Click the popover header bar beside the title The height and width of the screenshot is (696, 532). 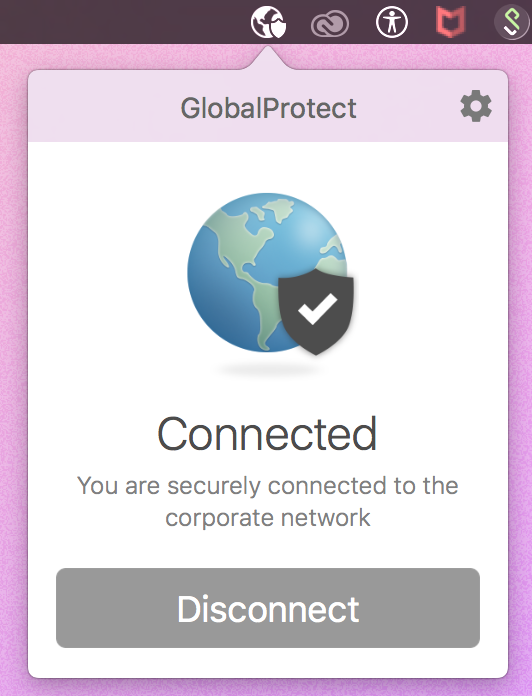click(x=102, y=107)
